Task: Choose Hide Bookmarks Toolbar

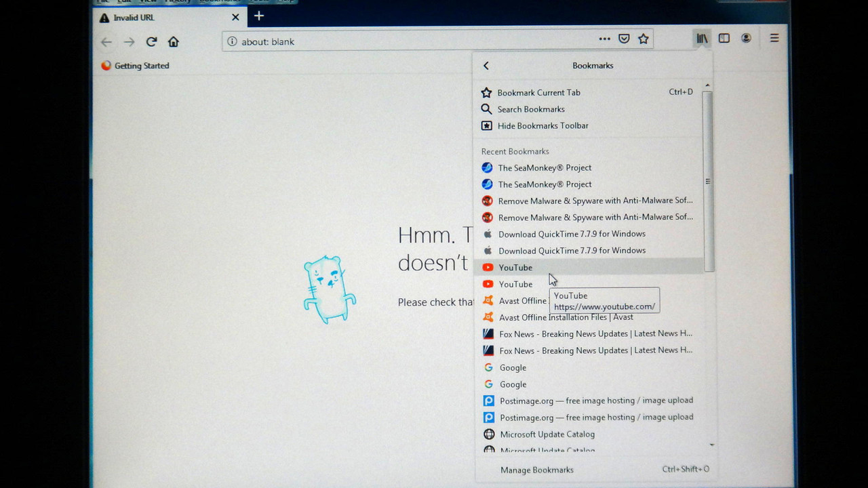Action: [589, 125]
